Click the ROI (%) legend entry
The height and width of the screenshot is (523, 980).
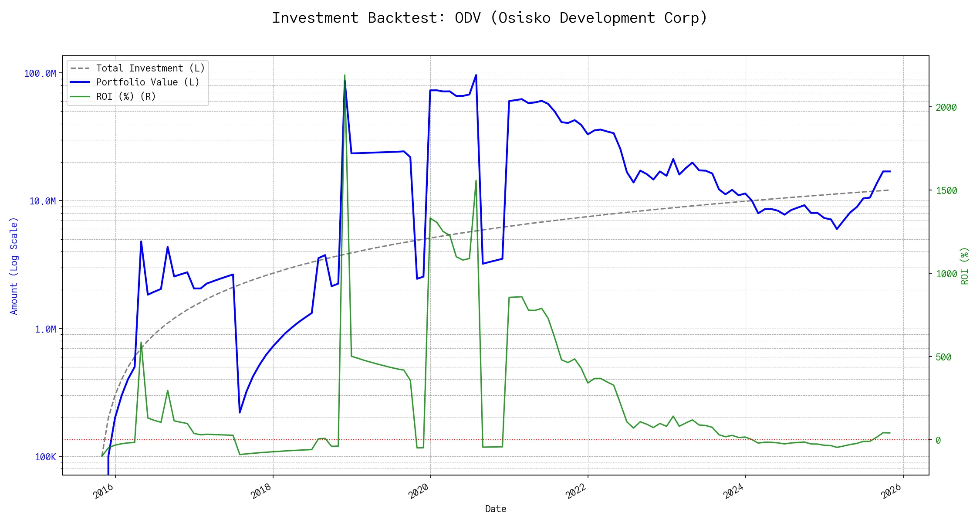click(x=126, y=97)
